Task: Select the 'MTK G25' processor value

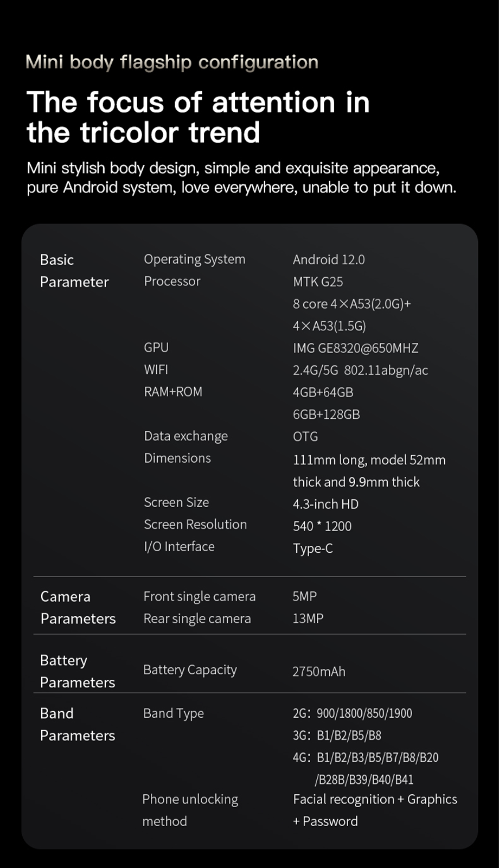Action: [318, 282]
